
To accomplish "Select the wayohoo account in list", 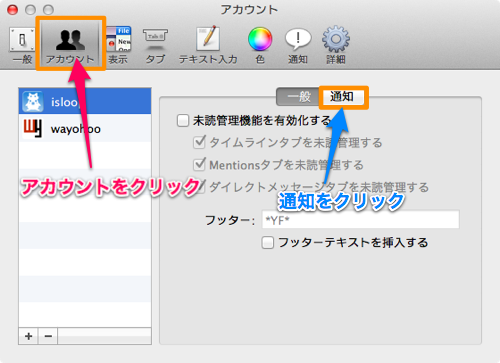I will pyautogui.click(x=85, y=128).
